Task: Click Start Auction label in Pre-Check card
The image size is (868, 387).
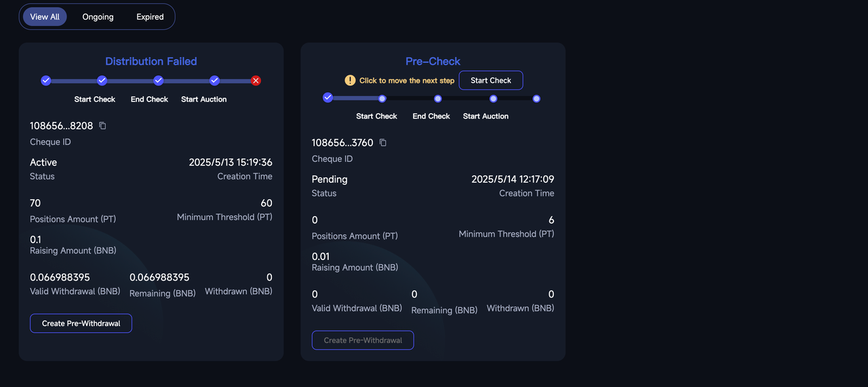Action: (486, 117)
